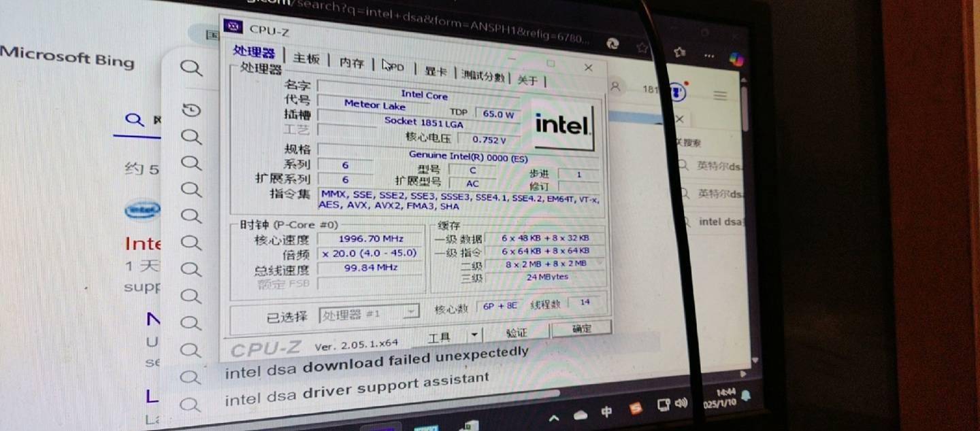Click the OneDrive cloud tray icon
Screen dimensions: 980x431
click(x=581, y=415)
